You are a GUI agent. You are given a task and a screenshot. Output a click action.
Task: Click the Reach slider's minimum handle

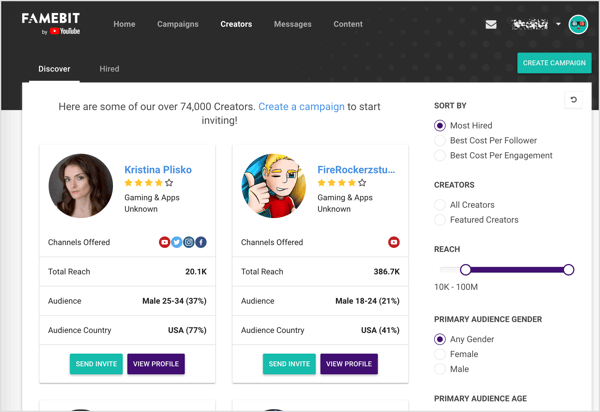pos(466,270)
